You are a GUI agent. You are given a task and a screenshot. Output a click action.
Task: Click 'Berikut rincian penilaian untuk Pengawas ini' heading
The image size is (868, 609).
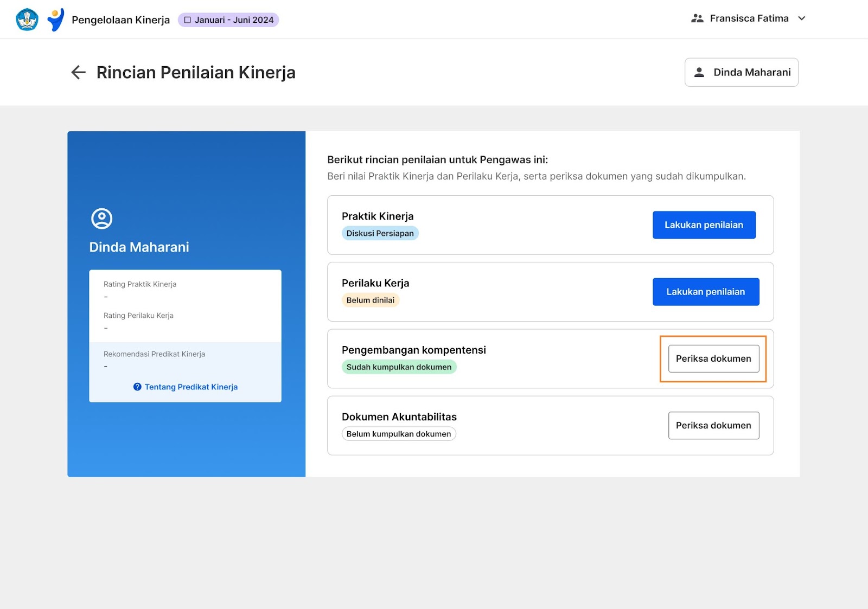[x=437, y=159]
